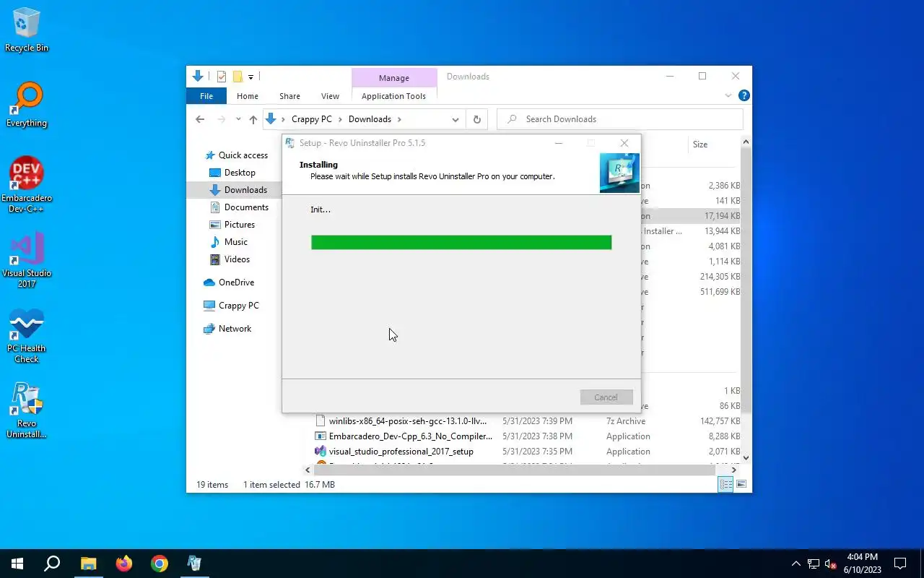
Task: Click in the Search Downloads field
Action: coord(620,119)
